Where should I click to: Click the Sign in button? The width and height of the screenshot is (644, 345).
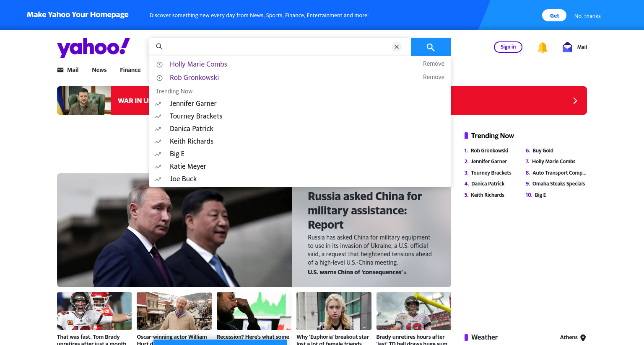[508, 47]
